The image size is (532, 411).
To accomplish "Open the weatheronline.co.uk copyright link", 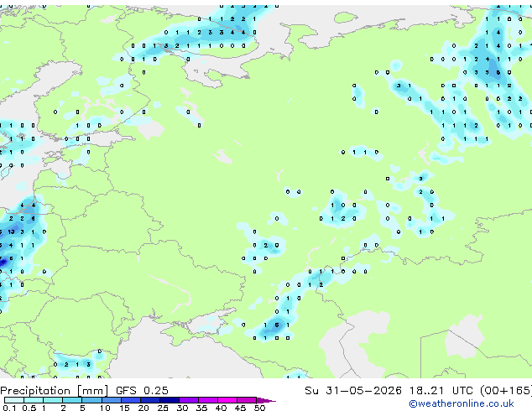I will pyautogui.click(x=462, y=403).
